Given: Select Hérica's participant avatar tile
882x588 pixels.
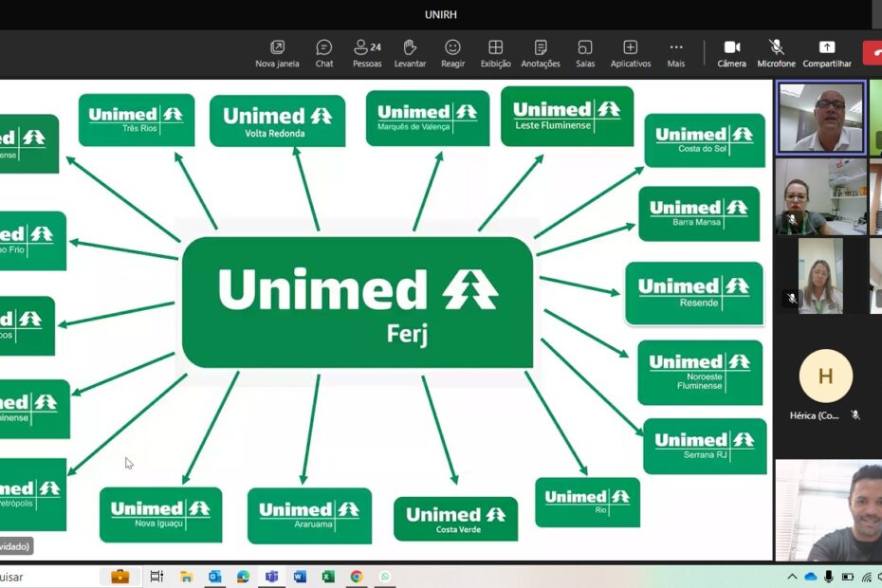Looking at the screenshot, I should coord(825,377).
